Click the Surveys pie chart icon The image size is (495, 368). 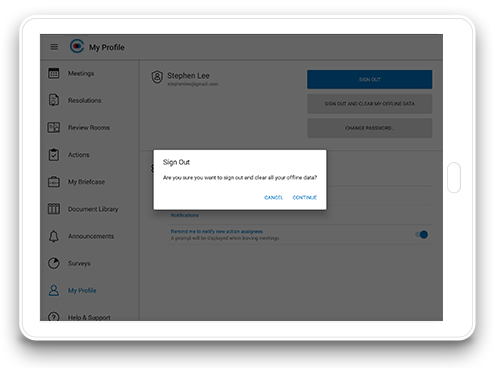(x=54, y=263)
